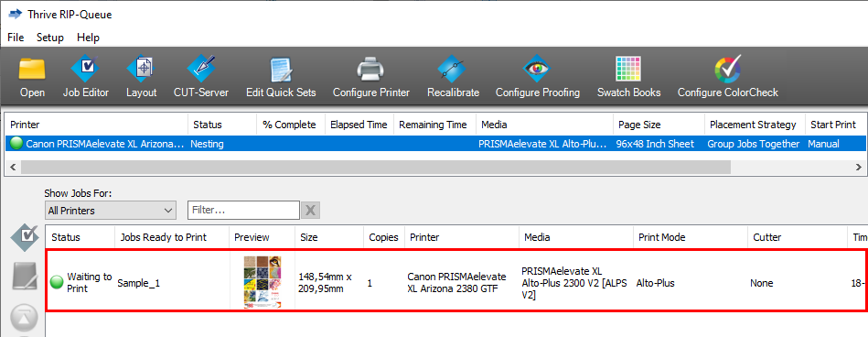Expand the Show Jobs For printer dropdown

[110, 211]
